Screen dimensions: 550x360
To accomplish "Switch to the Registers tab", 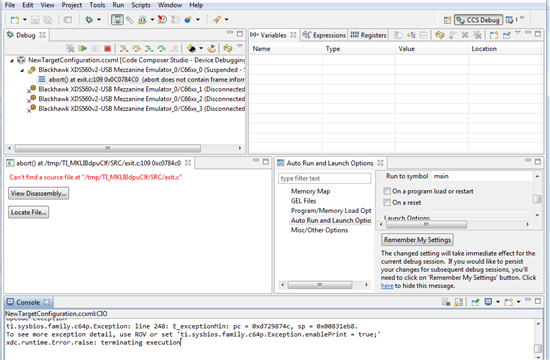I will (x=368, y=35).
